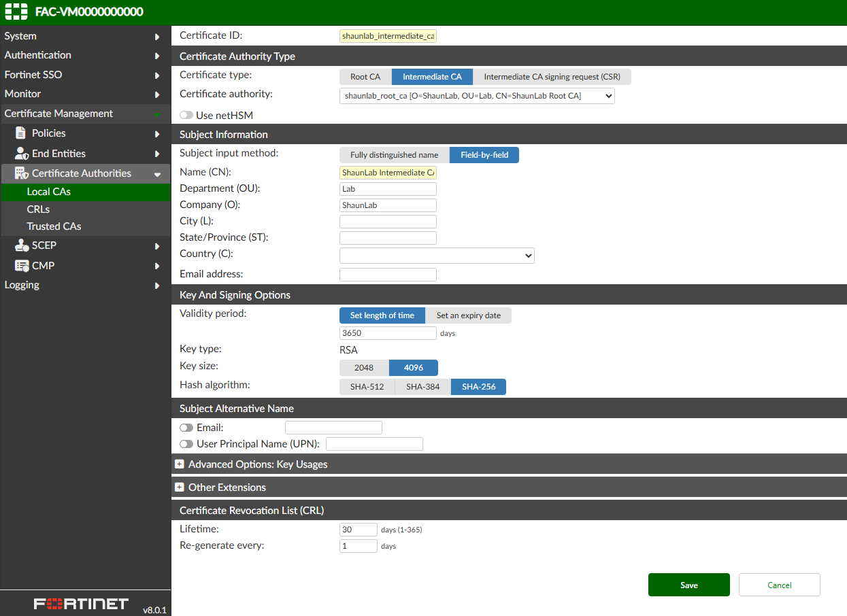This screenshot has width=847, height=616.
Task: Choose SHA-512 hash algorithm
Action: click(367, 387)
